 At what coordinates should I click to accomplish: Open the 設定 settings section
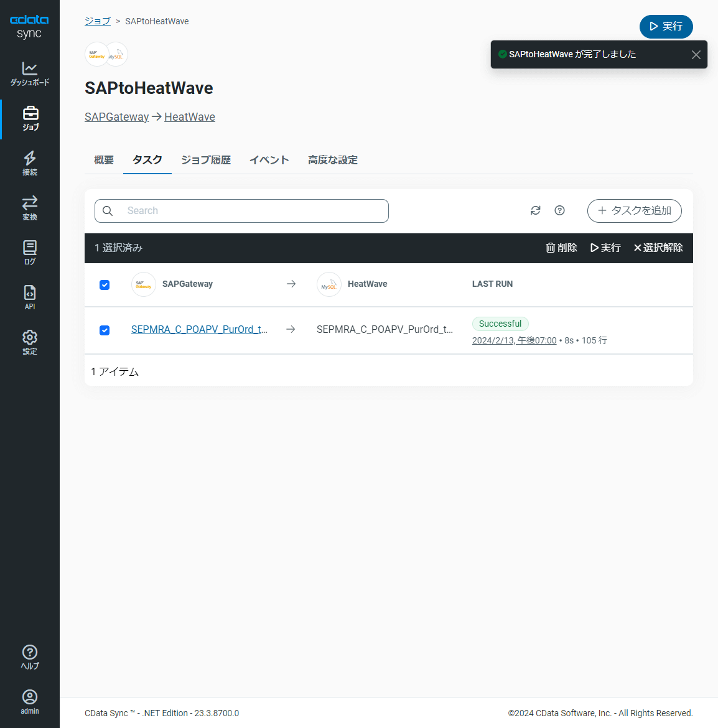(30, 343)
